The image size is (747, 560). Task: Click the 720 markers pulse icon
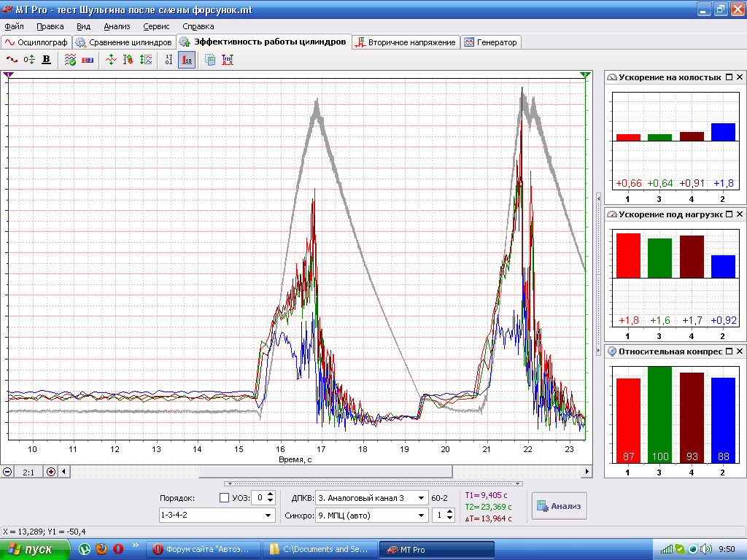point(228,60)
